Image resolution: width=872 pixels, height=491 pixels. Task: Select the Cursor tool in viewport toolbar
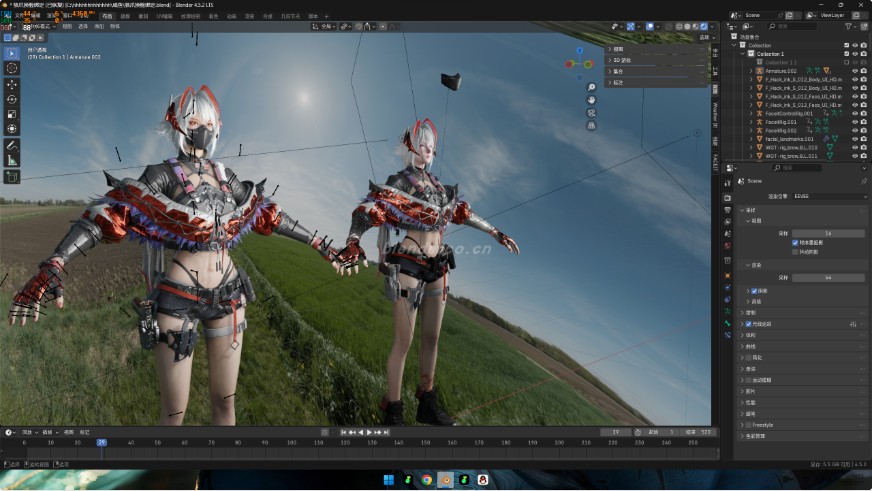pos(12,68)
